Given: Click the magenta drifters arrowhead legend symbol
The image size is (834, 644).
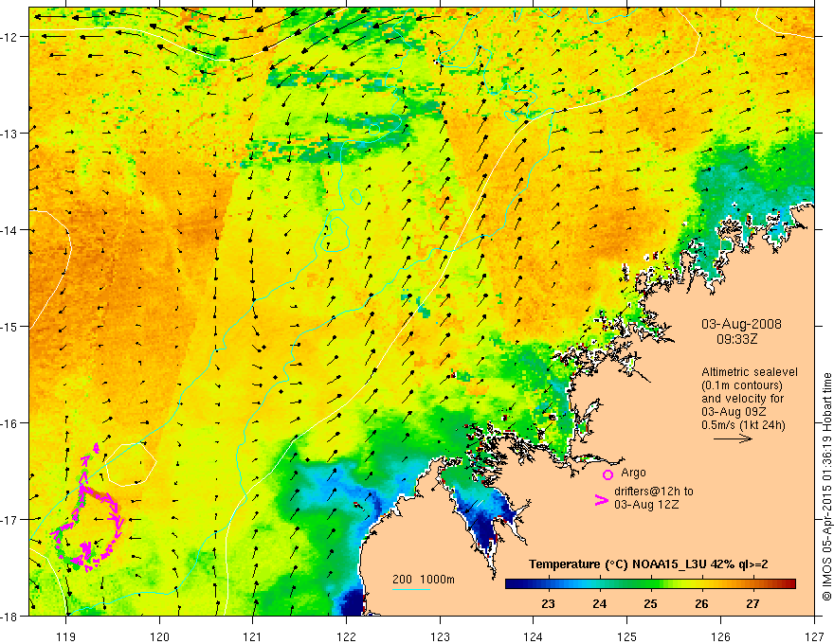Looking at the screenshot, I should (602, 500).
